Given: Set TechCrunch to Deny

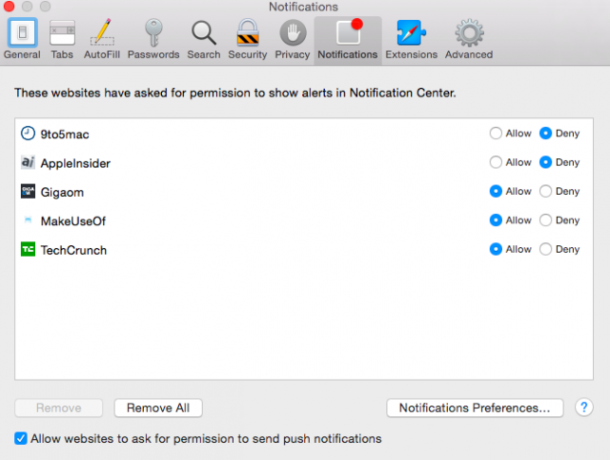Looking at the screenshot, I should [545, 249].
